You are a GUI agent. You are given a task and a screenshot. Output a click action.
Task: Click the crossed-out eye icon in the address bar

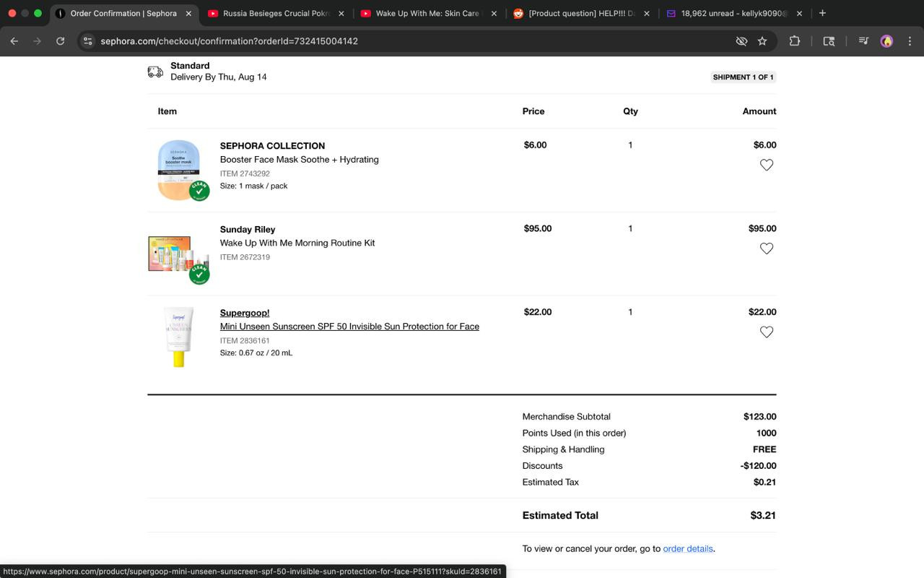point(741,41)
